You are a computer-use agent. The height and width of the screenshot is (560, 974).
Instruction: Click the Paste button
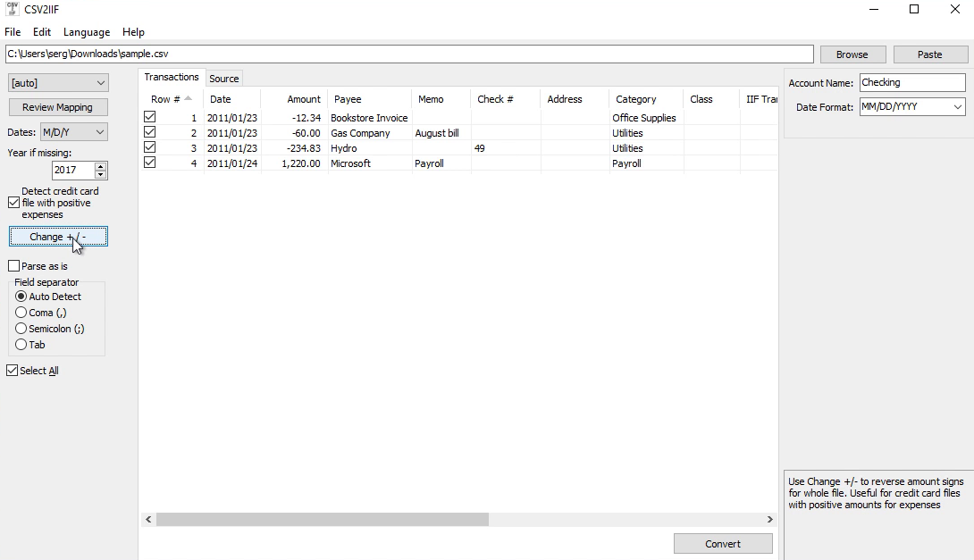[930, 54]
